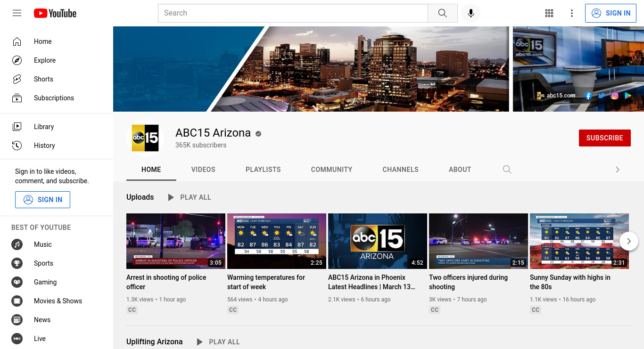The image size is (644, 349).
Task: Switch to the PLAYLISTS tab
Action: pyautogui.click(x=263, y=170)
